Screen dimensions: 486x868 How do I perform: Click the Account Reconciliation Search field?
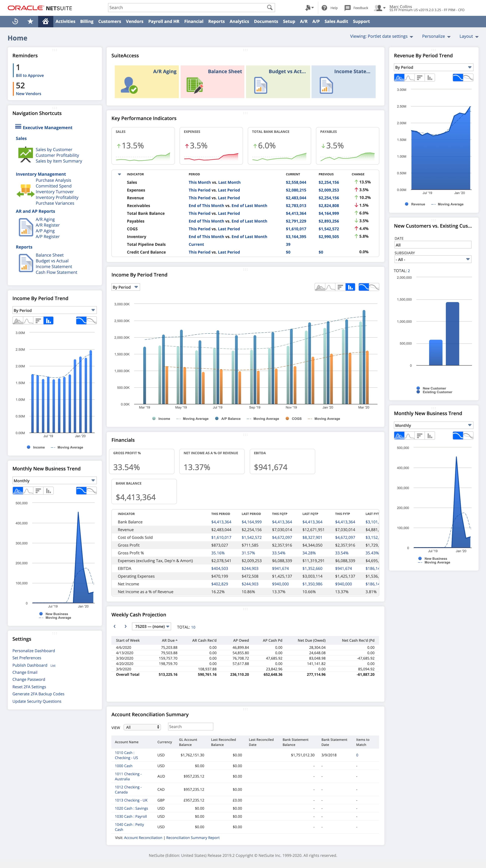tap(191, 726)
